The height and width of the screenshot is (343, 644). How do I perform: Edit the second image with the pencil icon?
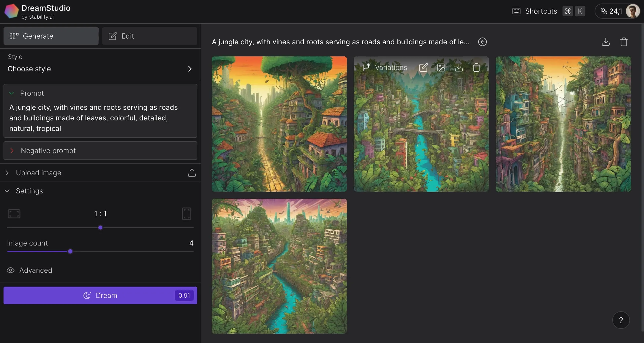coord(424,67)
